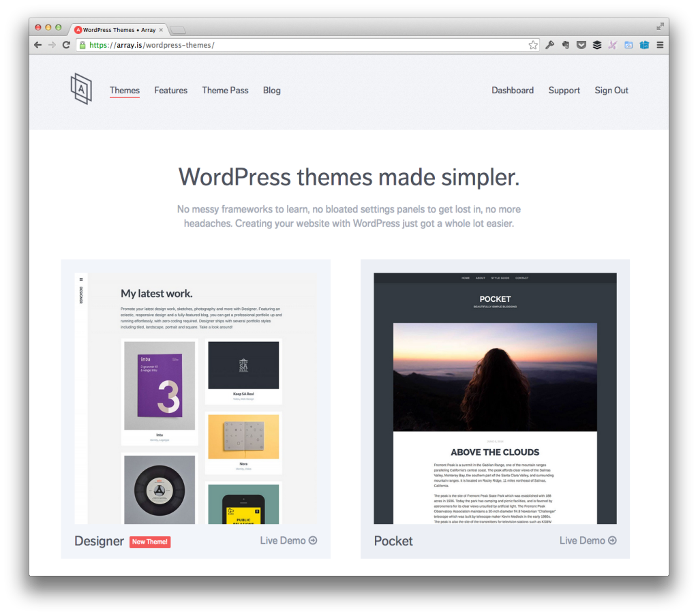Open the Pocket theme preview thumbnail
Image resolution: width=698 pixels, height=616 pixels.
coord(495,399)
